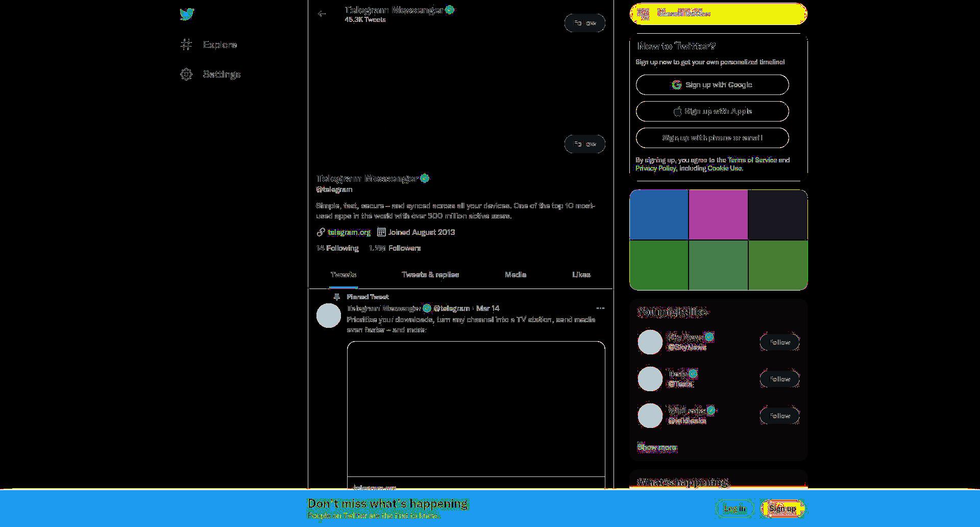Click the What's happening heading
This screenshot has width=980, height=527.
point(683,482)
